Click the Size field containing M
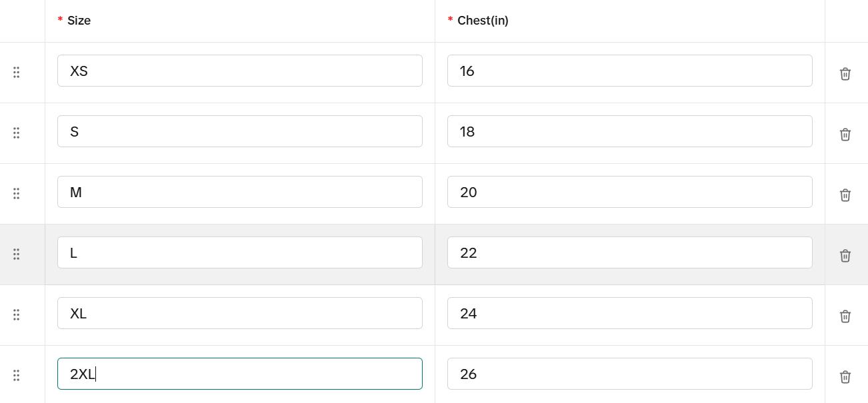Image resolution: width=868 pixels, height=403 pixels. [x=239, y=192]
